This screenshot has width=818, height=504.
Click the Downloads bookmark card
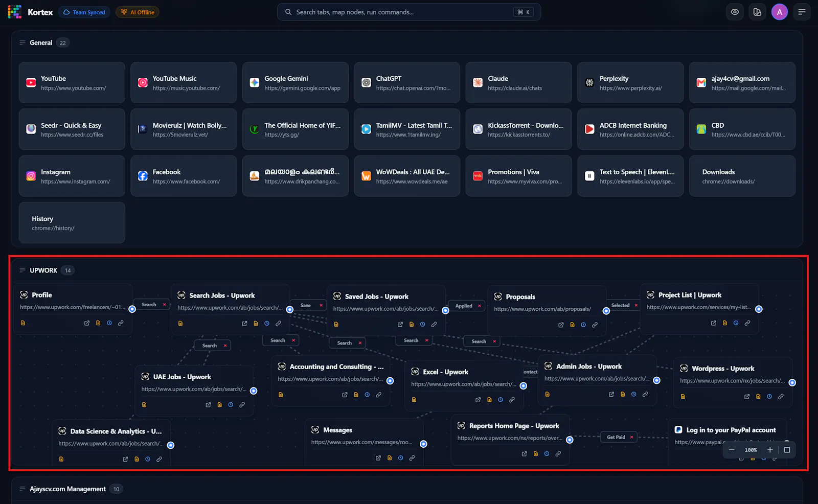[742, 176]
